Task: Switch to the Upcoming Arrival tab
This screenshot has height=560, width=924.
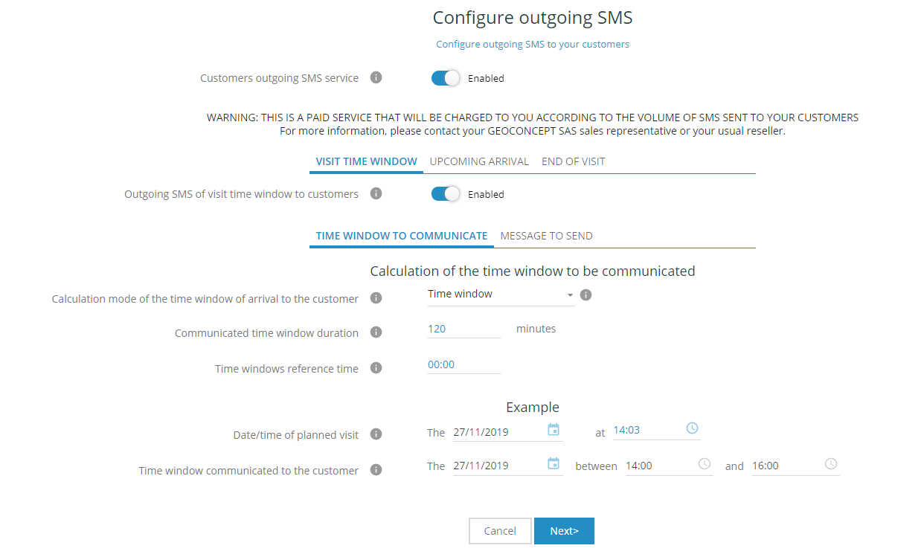Action: click(x=479, y=161)
